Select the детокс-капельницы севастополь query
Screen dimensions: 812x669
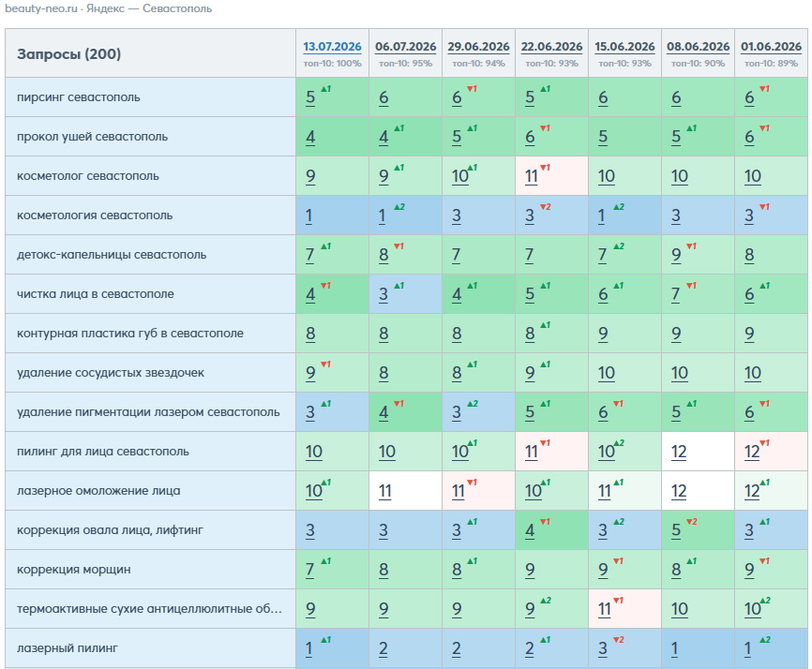click(x=112, y=255)
